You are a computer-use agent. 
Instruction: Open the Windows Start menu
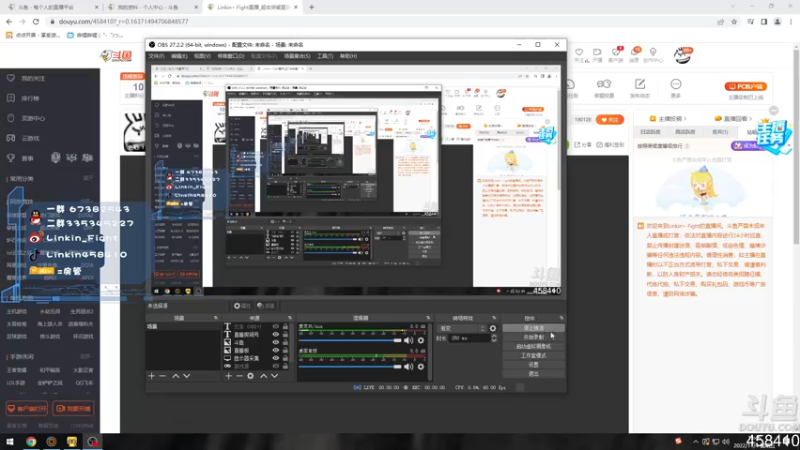(10, 441)
